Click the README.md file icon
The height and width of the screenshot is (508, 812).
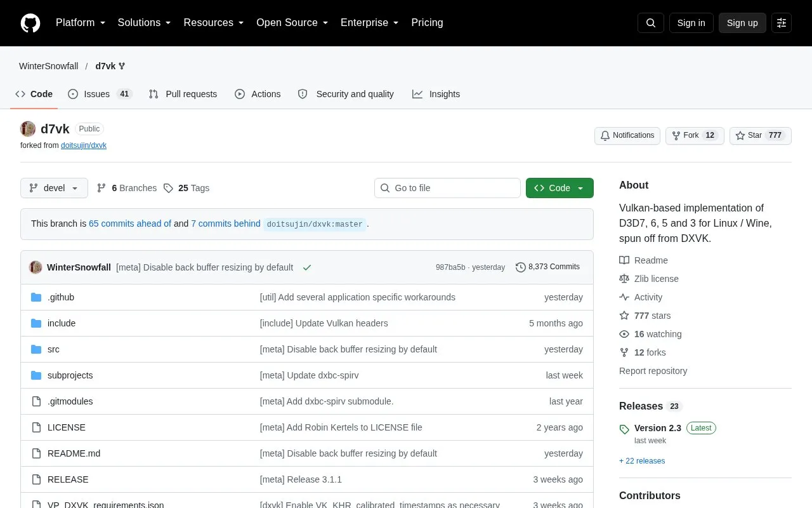pyautogui.click(x=36, y=453)
